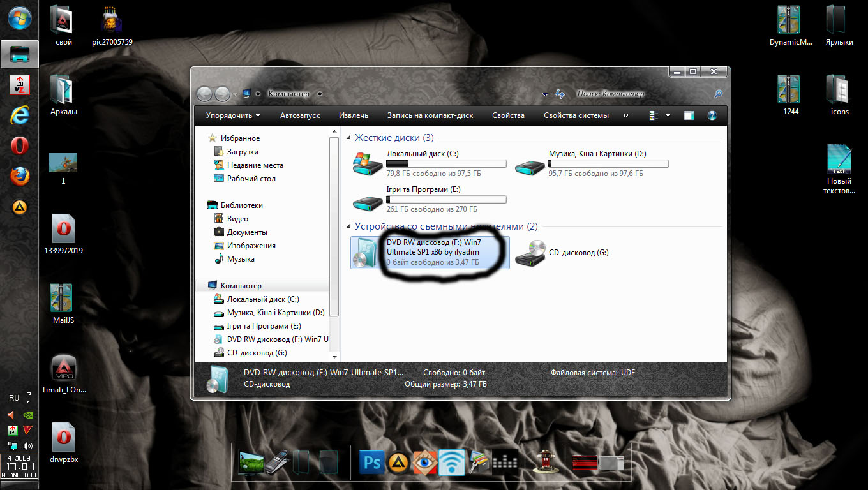Open Explorer help question mark icon
Viewport: 868px width, 490px height.
[712, 115]
